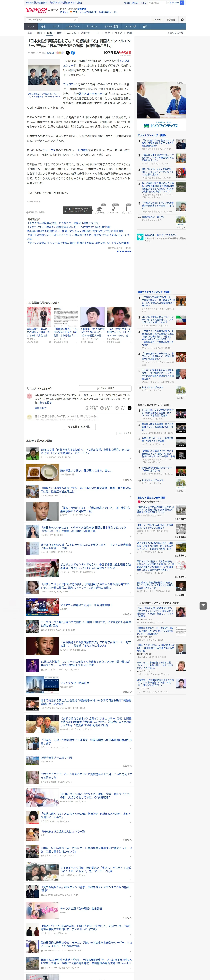The width and height of the screenshot is (210, 980).
Task: Open the ランキング tab
Action: (130, 27)
